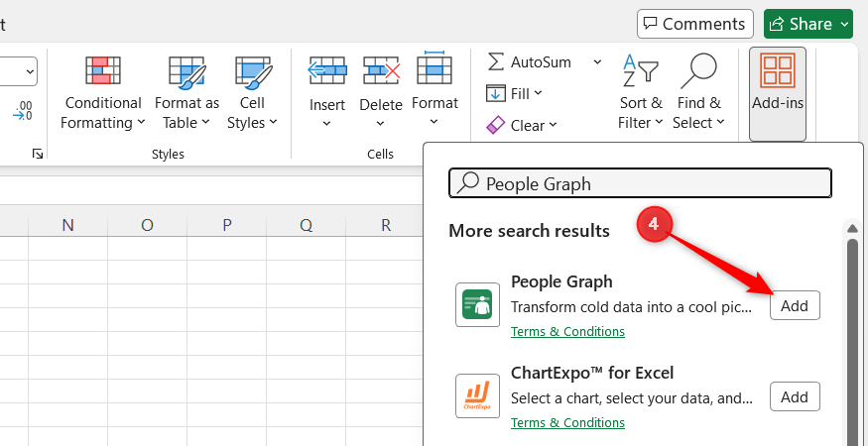
Task: Open number format combo box arrow
Action: (30, 71)
